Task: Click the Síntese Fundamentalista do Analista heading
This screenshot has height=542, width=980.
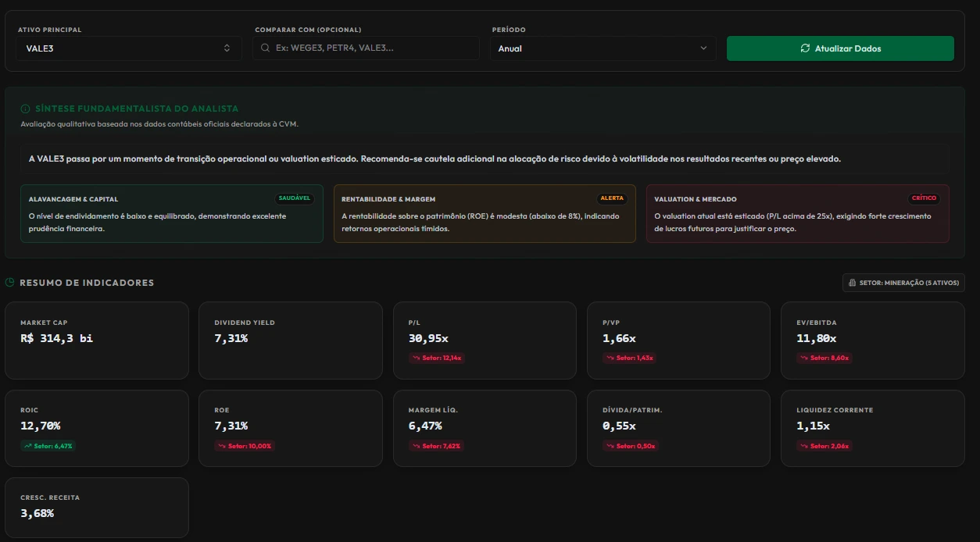Action: pyautogui.click(x=137, y=109)
